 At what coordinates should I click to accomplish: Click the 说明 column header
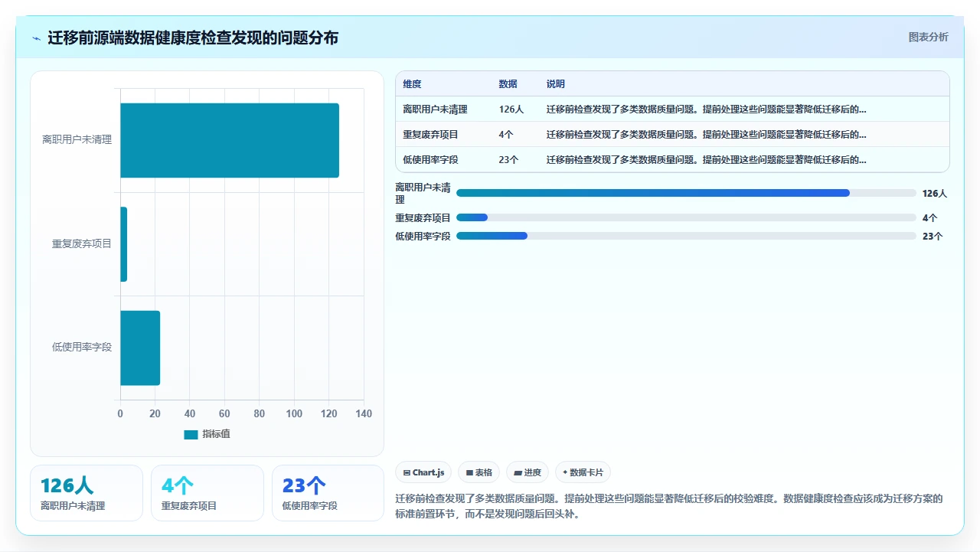(556, 84)
